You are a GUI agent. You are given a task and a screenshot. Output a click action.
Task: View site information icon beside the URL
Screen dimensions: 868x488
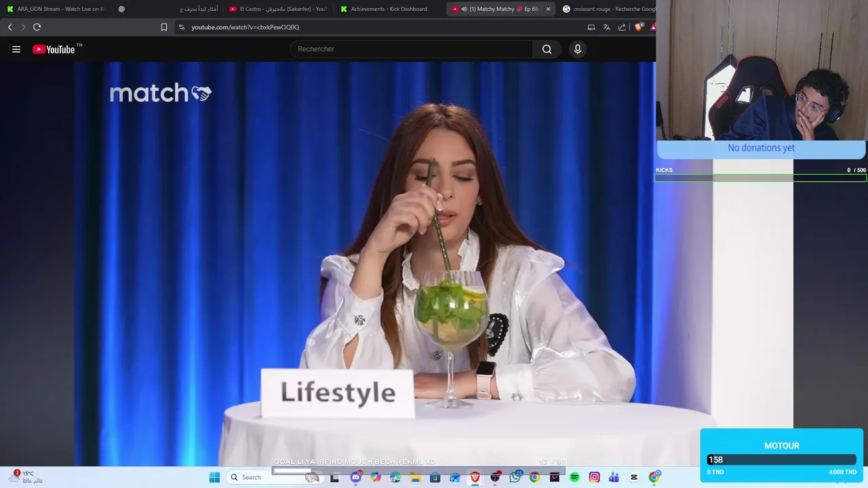[x=182, y=27]
